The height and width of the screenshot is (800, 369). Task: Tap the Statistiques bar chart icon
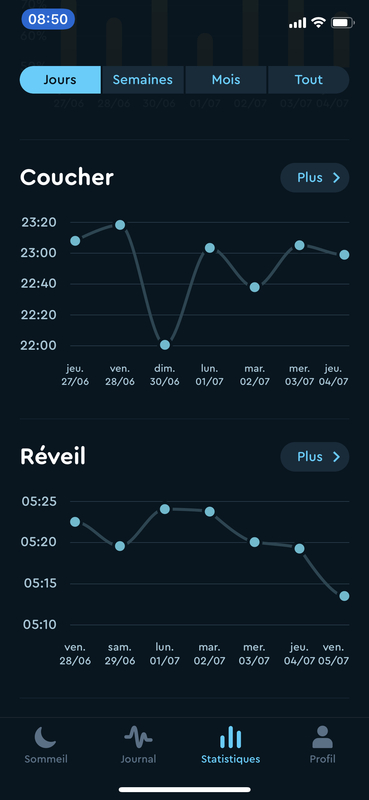(x=230, y=737)
